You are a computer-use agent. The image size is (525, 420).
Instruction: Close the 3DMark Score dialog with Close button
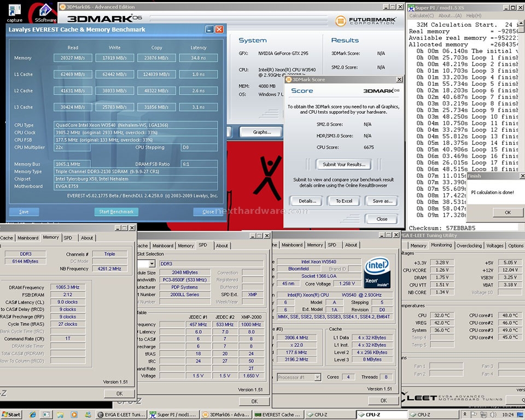point(382,219)
